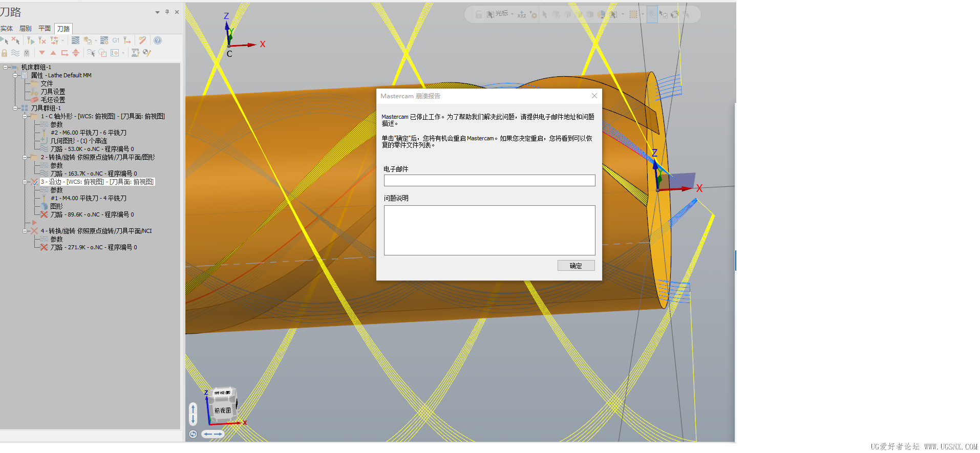The height and width of the screenshot is (453, 980).
Task: Toggle the selection-bar lock icon
Action: pos(478,14)
